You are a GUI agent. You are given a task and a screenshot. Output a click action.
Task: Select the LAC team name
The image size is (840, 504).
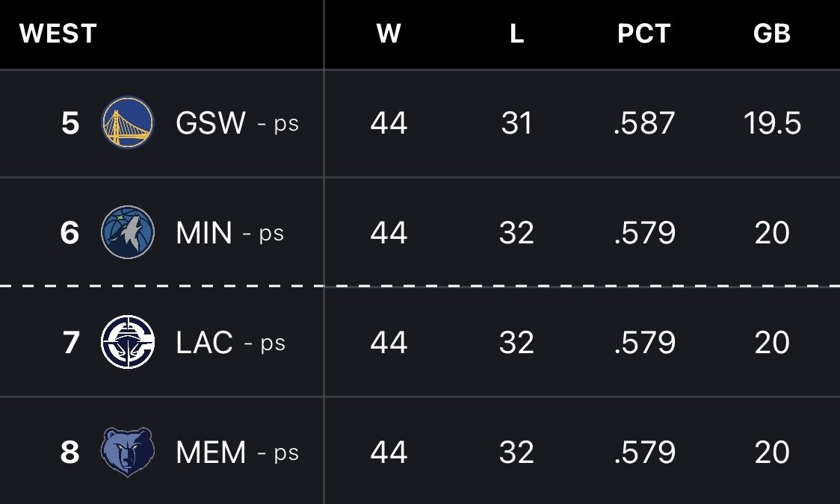coord(204,343)
